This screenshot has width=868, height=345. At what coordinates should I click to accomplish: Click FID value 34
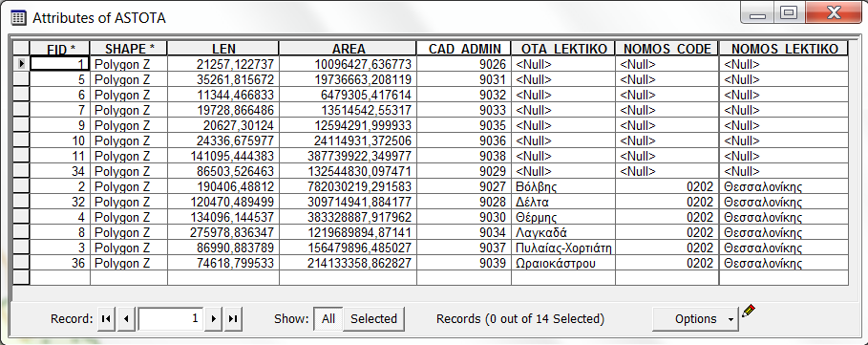60,171
